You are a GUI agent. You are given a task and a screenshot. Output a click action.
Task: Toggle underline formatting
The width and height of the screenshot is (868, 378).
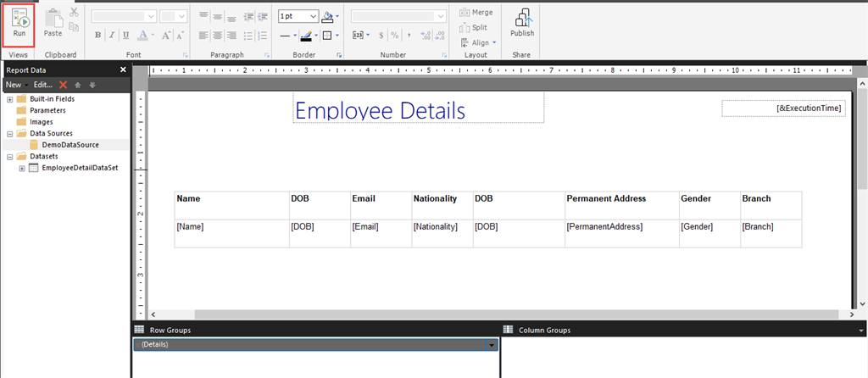coord(126,36)
